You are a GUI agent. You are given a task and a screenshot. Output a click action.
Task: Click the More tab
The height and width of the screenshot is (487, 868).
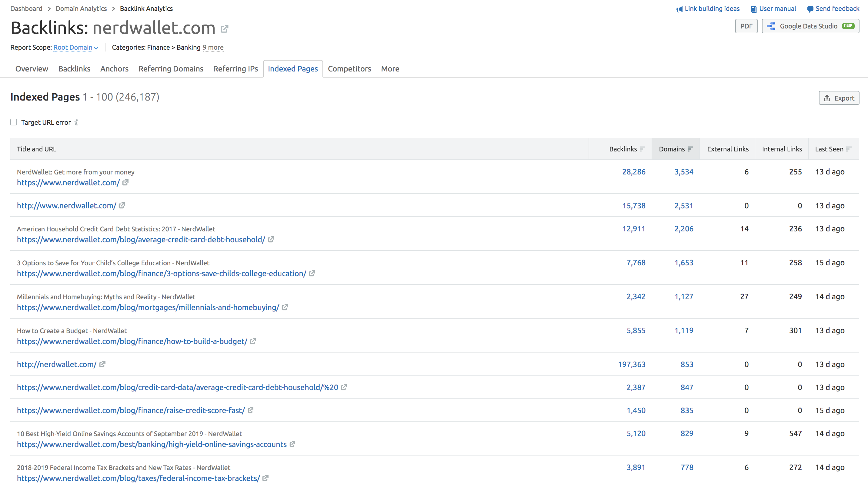coord(390,68)
